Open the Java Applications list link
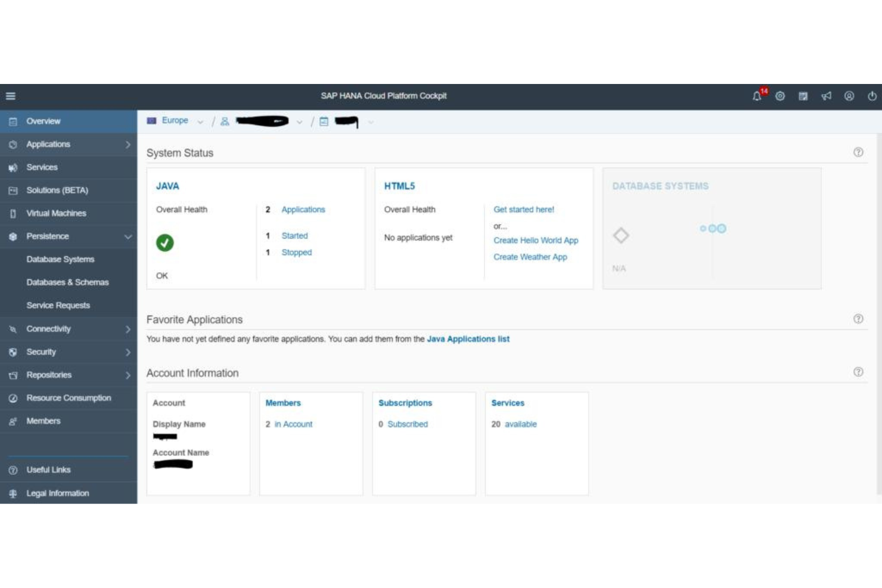Screen dimensions: 882x588 click(x=468, y=338)
